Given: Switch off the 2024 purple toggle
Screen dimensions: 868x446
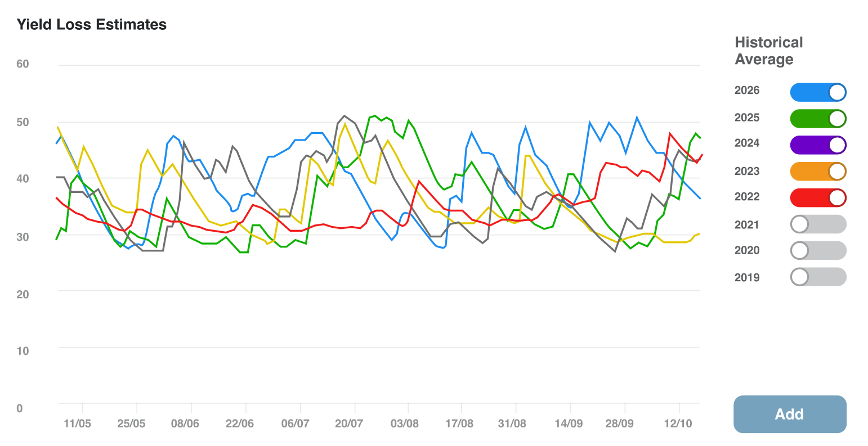Looking at the screenshot, I should coord(818,145).
